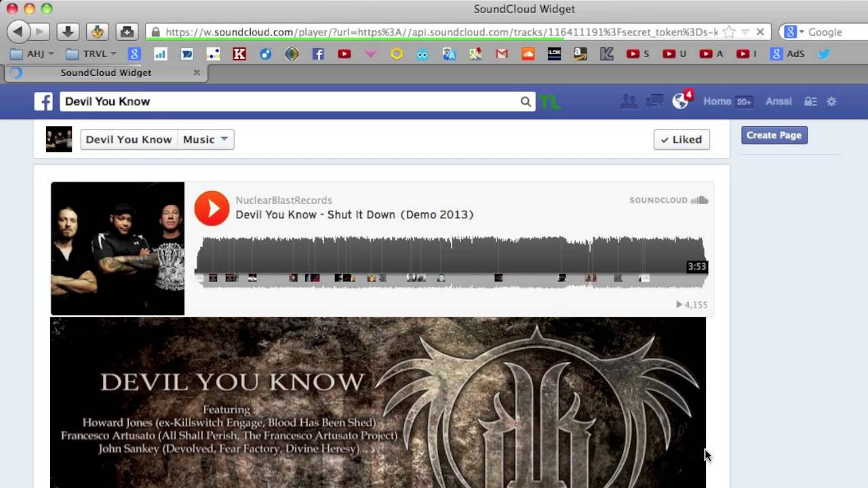Screen dimensions: 868x488
Task: Open Facebook privacy shortcuts lock icon
Action: point(810,102)
